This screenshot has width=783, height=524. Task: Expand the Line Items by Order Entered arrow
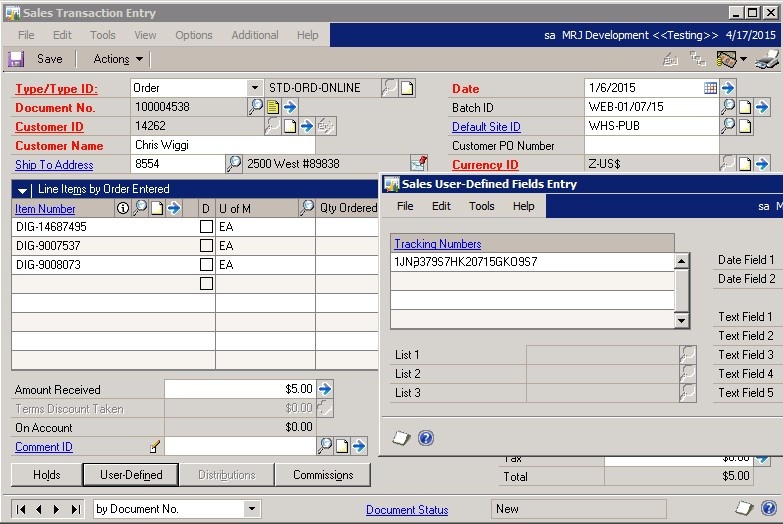click(x=22, y=190)
